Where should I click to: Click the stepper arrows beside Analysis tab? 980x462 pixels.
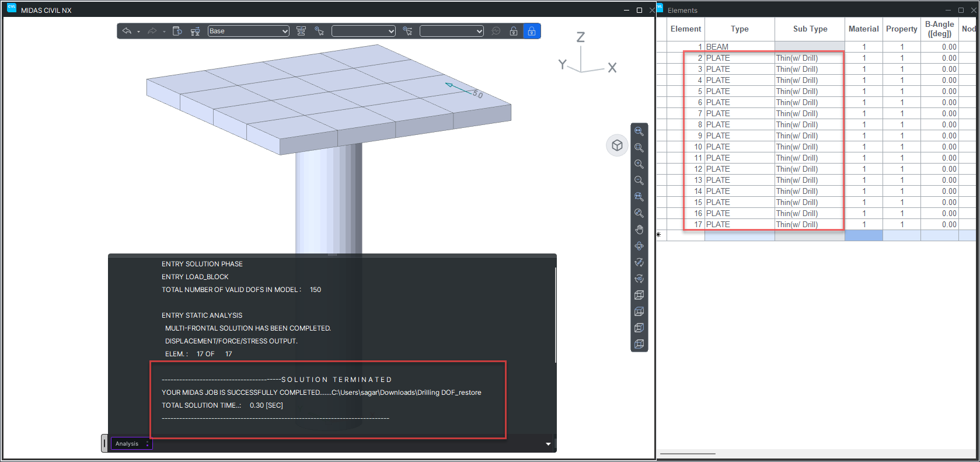[x=148, y=444]
